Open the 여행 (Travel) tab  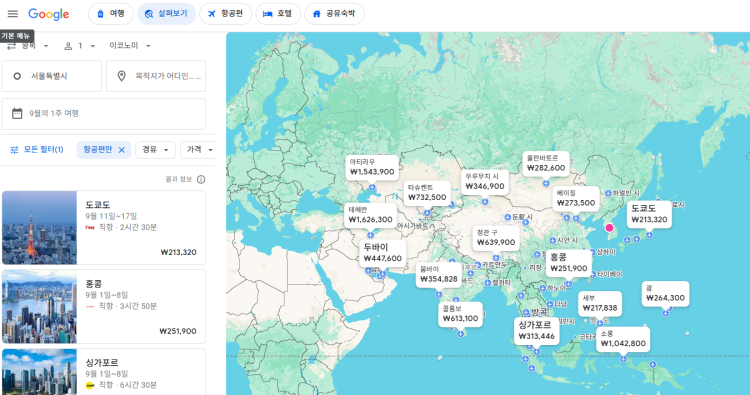(111, 14)
